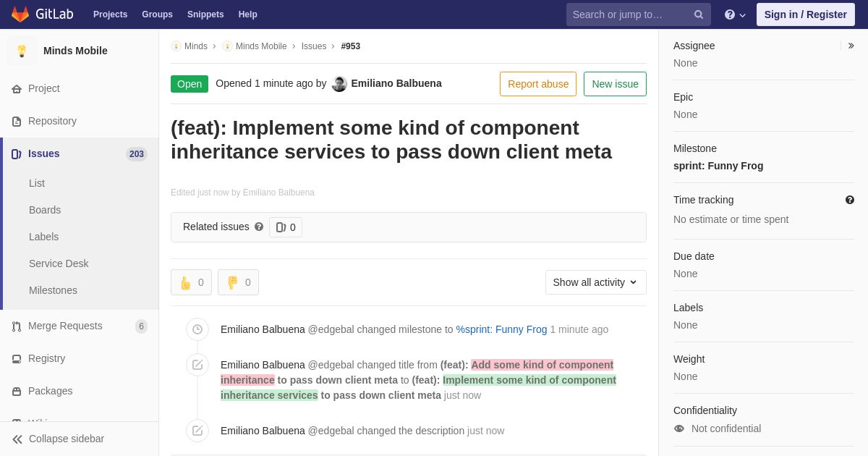The image size is (868, 456).
Task: Select Boards under Issues
Action: (45, 210)
